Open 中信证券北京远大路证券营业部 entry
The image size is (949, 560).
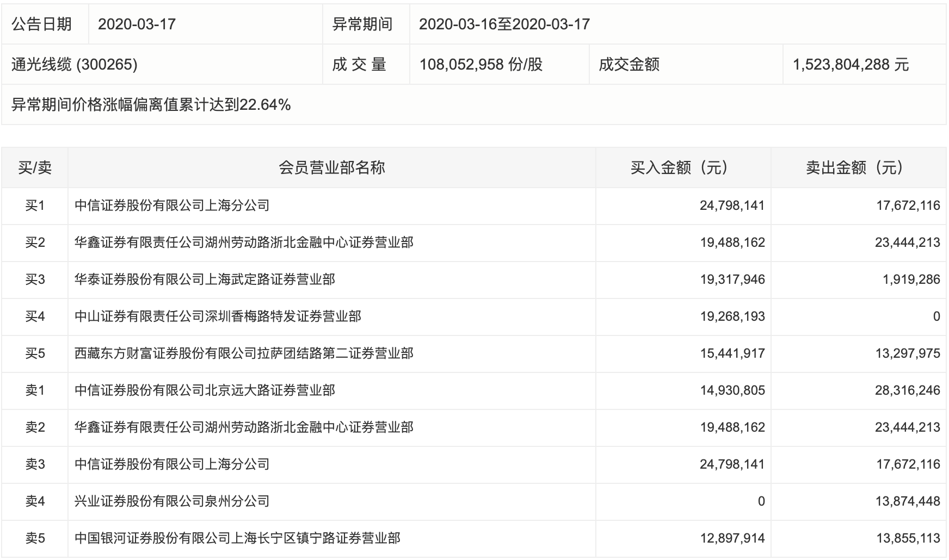[x=205, y=390]
